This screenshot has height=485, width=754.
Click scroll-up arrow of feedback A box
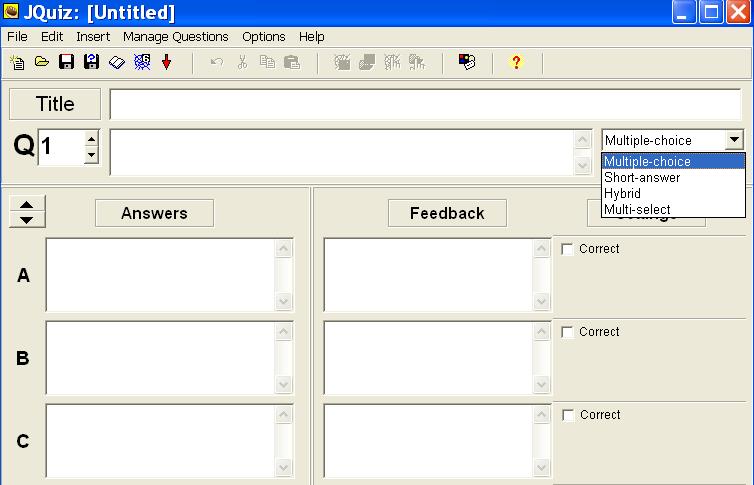click(x=541, y=249)
